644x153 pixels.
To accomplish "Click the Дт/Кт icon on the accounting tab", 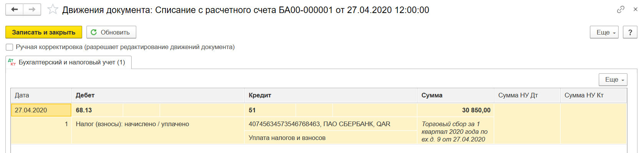I will 12,62.
